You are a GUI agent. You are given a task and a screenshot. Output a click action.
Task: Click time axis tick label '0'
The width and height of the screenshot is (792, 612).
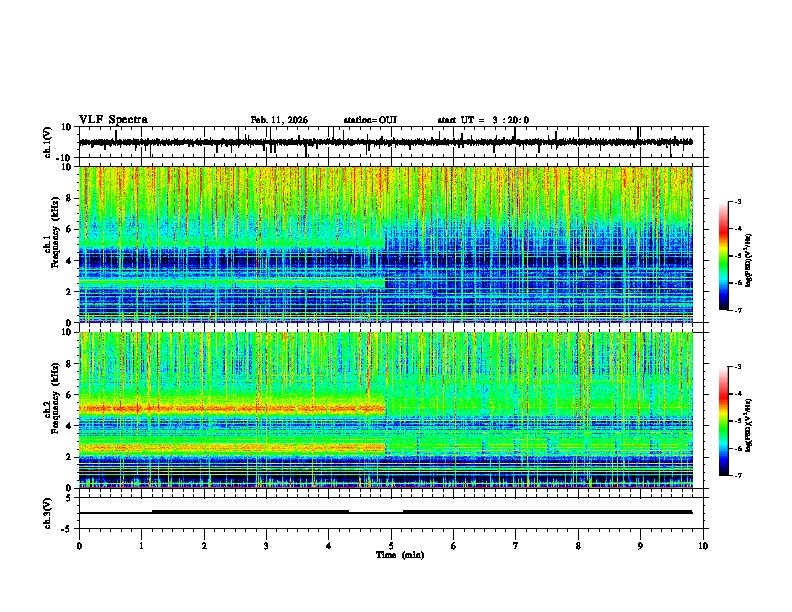click(x=79, y=546)
